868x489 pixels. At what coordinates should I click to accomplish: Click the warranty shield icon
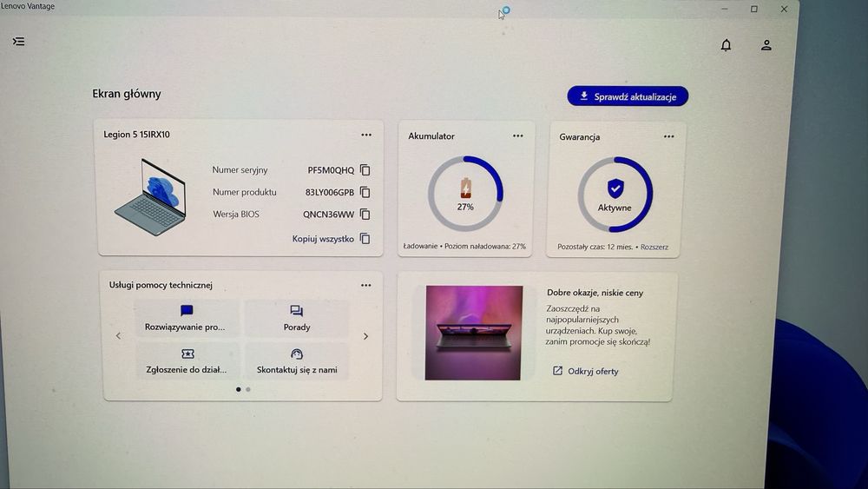(615, 188)
